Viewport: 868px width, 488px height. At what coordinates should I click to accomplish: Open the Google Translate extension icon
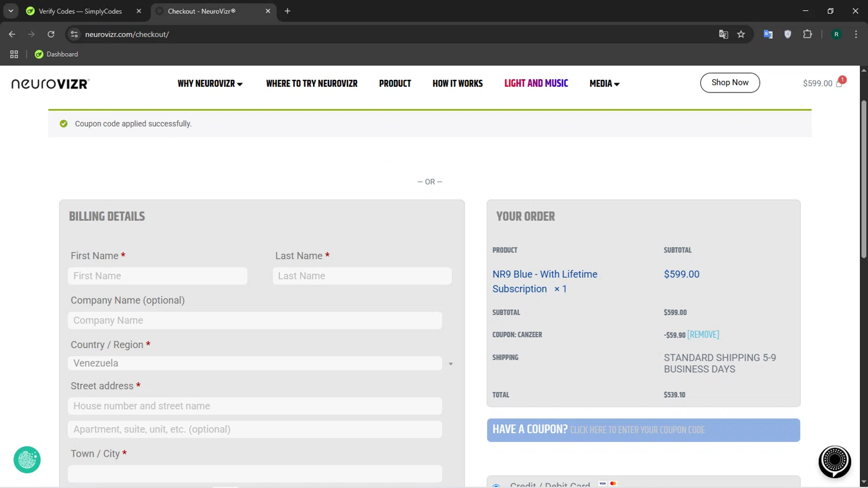pos(768,34)
